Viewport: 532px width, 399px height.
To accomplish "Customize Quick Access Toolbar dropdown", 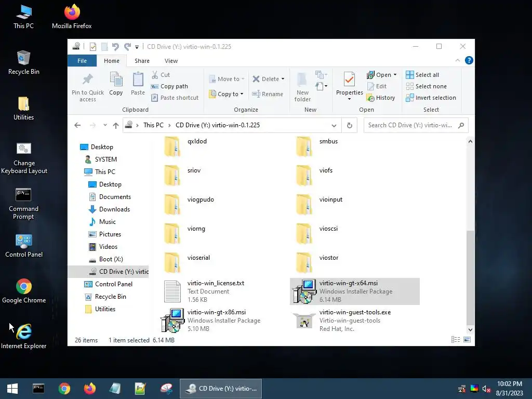I will click(137, 47).
